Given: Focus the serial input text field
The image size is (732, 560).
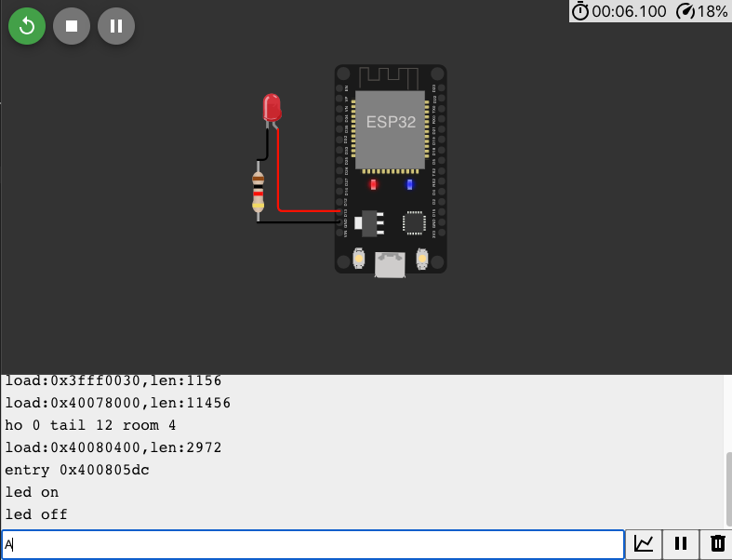Looking at the screenshot, I should (313, 544).
